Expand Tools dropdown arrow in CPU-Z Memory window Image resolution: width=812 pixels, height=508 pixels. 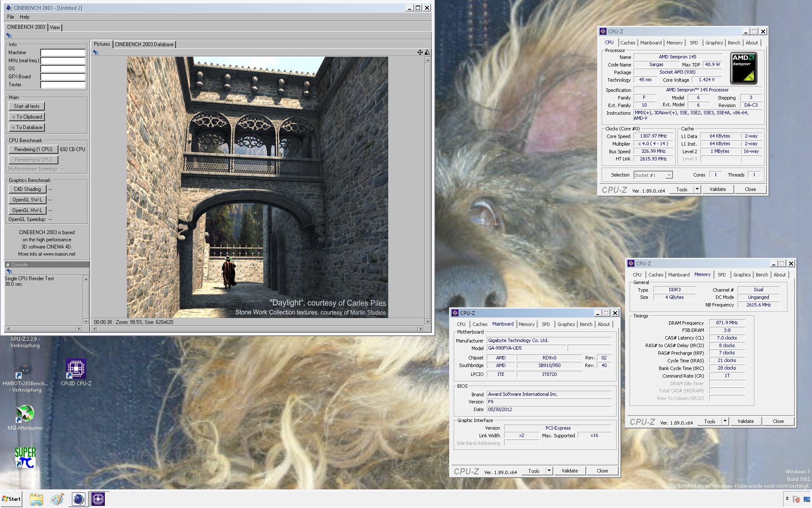pos(725,421)
